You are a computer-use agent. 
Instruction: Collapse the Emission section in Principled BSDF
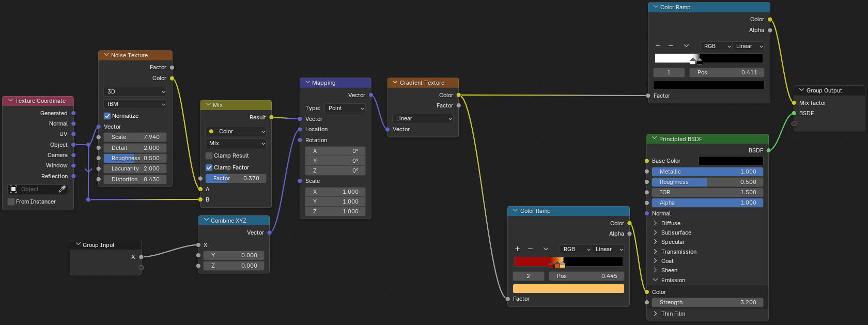coord(656,280)
